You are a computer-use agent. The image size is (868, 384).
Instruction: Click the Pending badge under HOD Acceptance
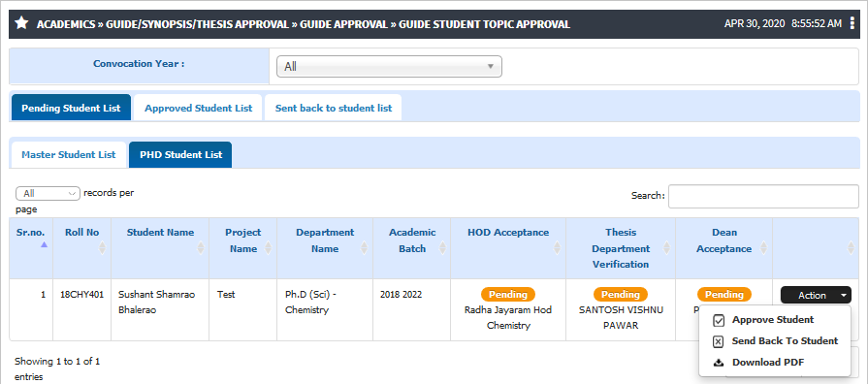coord(508,295)
